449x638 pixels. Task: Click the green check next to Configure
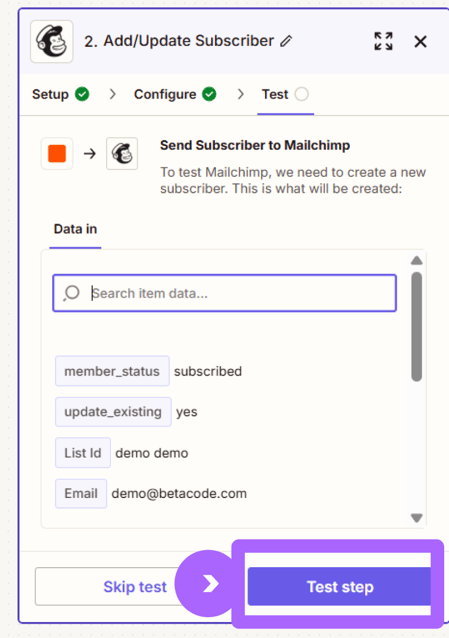click(x=209, y=94)
